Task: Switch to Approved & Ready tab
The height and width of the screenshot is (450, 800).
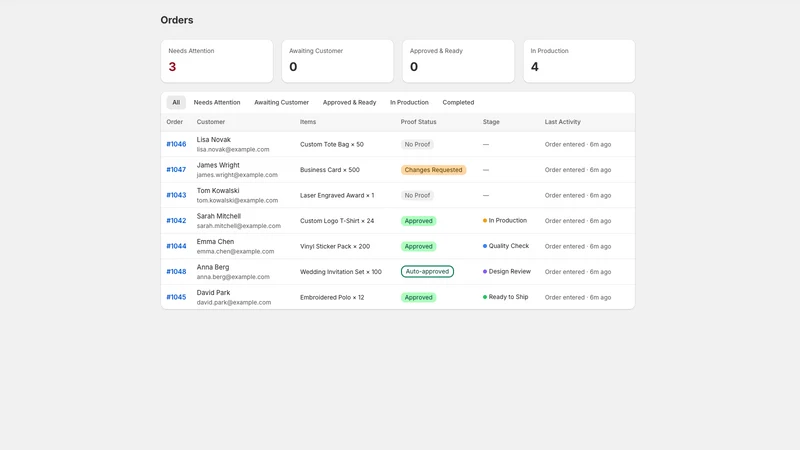Action: [349, 103]
